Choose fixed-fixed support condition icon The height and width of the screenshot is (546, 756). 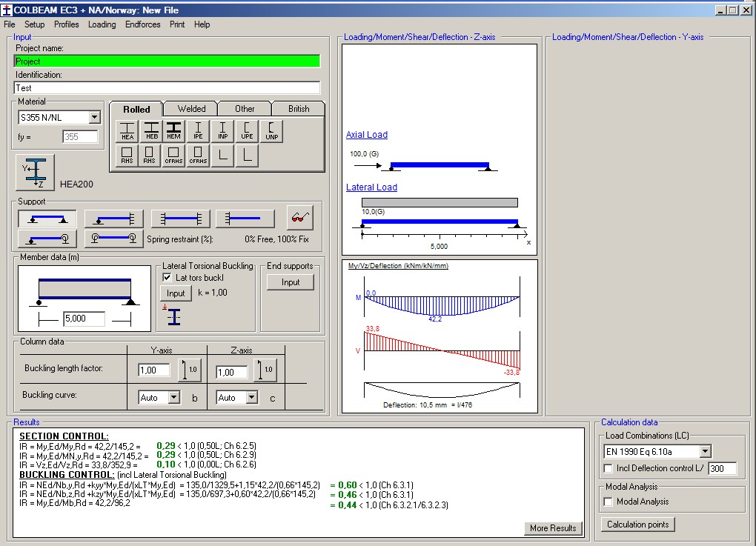[180, 219]
